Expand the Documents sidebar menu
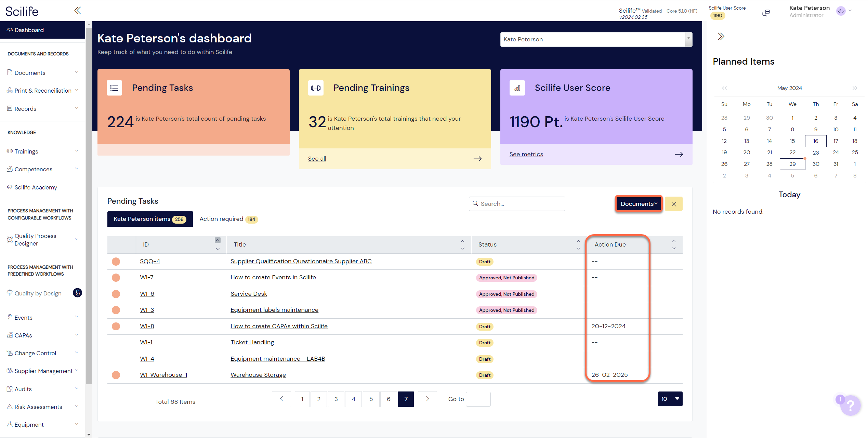This screenshot has width=868, height=438. (x=77, y=72)
